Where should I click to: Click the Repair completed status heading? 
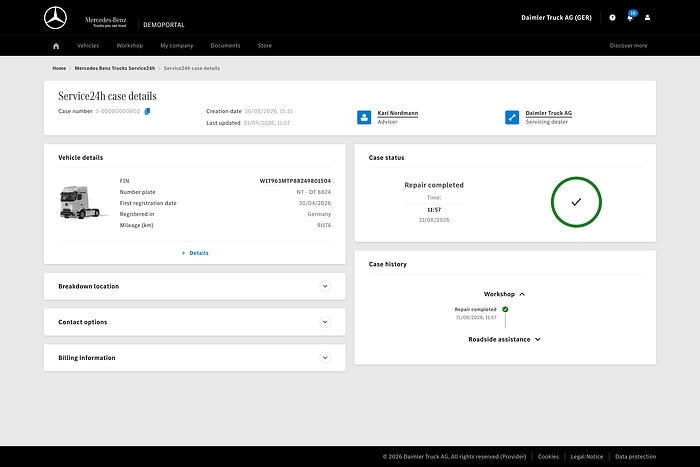(434, 185)
